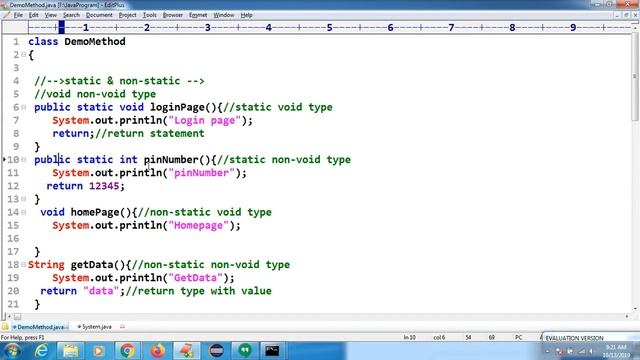Switch to the DemoMethod.java document tab
The width and height of the screenshot is (640, 360).
pyautogui.click(x=40, y=327)
